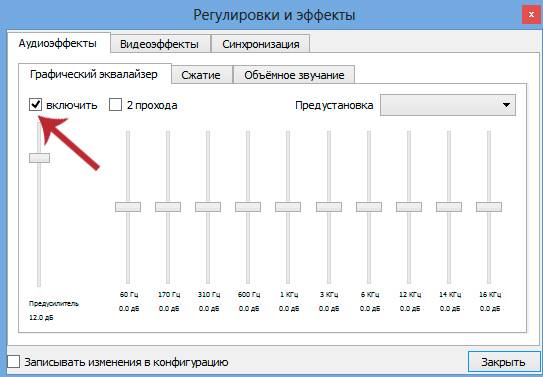
Task: Click the 3 КГц band slider handle
Action: pyautogui.click(x=329, y=207)
